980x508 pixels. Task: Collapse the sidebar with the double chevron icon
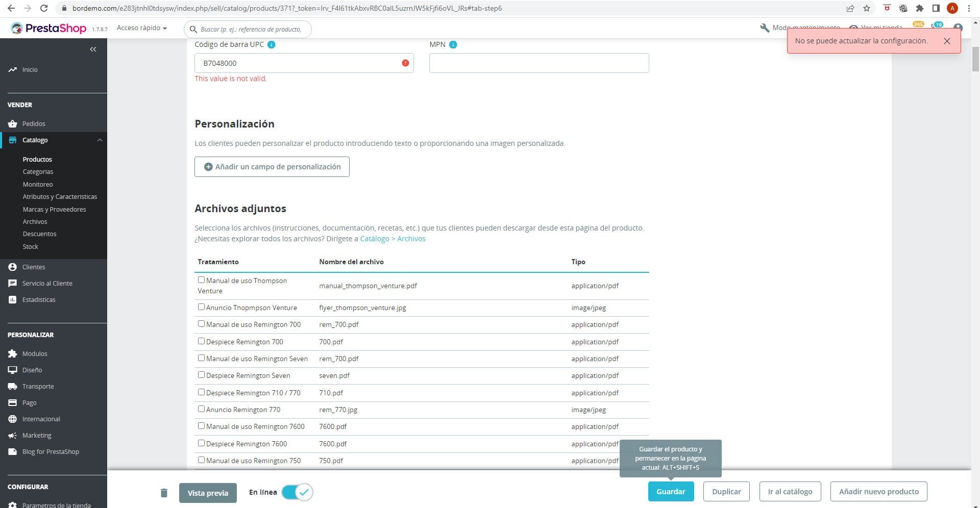93,49
